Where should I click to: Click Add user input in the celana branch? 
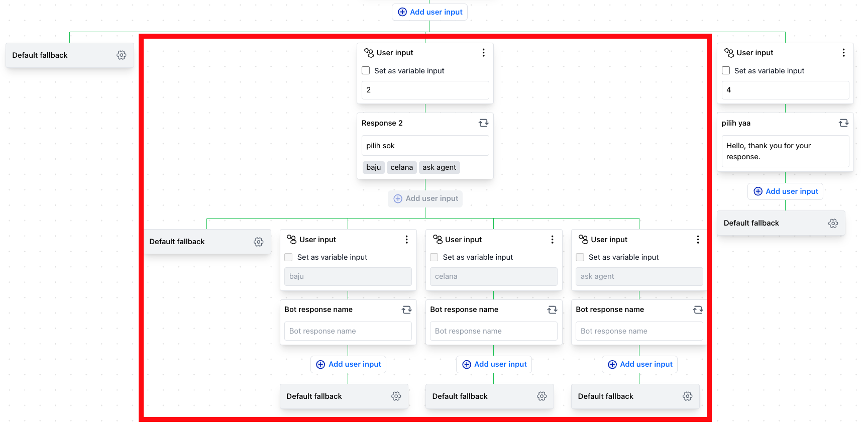coord(494,364)
